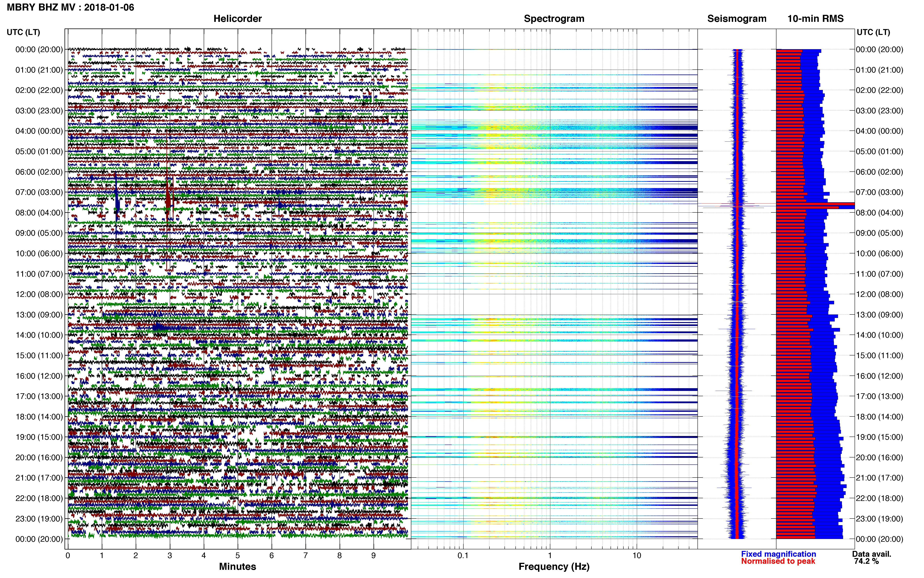
Task: Select the 10-min RMS panel title
Action: coord(815,18)
